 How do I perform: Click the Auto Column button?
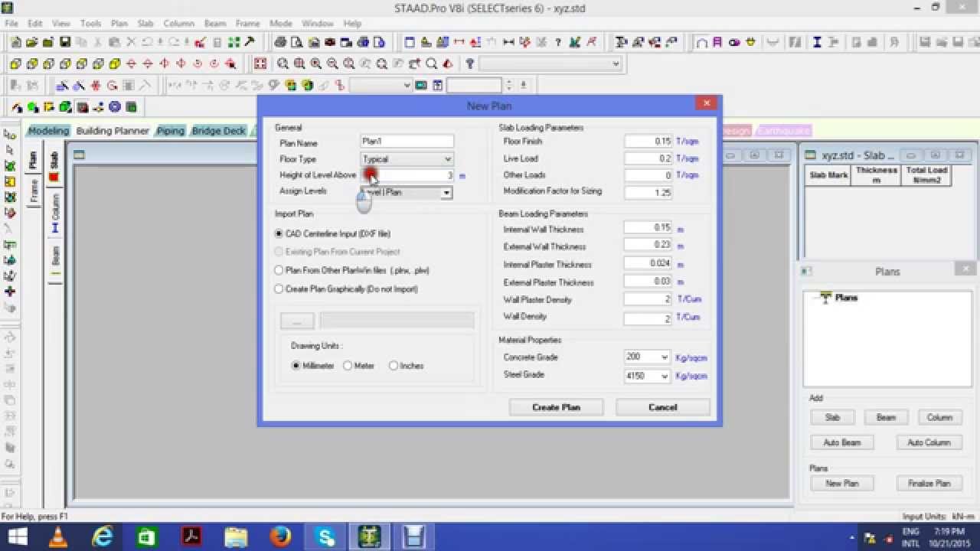[929, 442]
